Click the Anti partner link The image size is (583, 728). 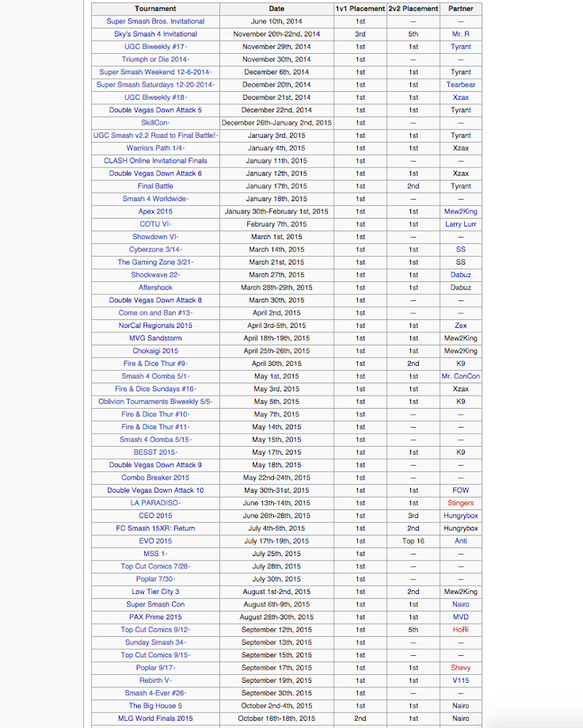tap(461, 541)
